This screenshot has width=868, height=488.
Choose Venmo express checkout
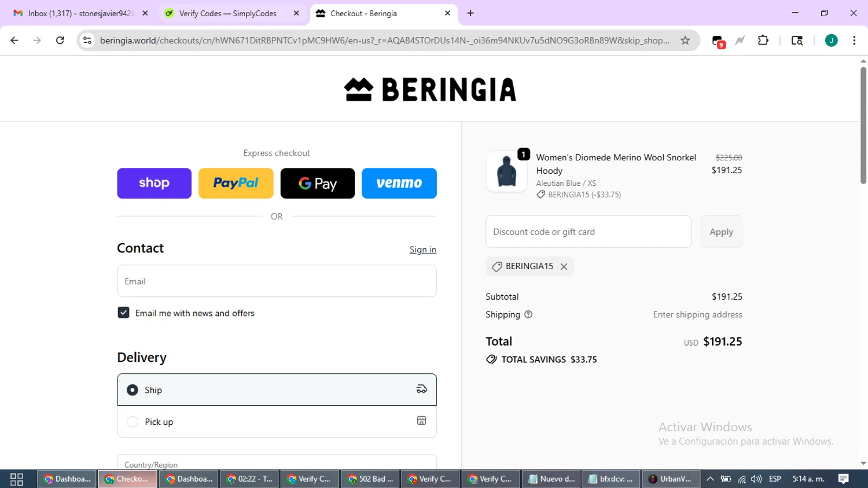(399, 184)
